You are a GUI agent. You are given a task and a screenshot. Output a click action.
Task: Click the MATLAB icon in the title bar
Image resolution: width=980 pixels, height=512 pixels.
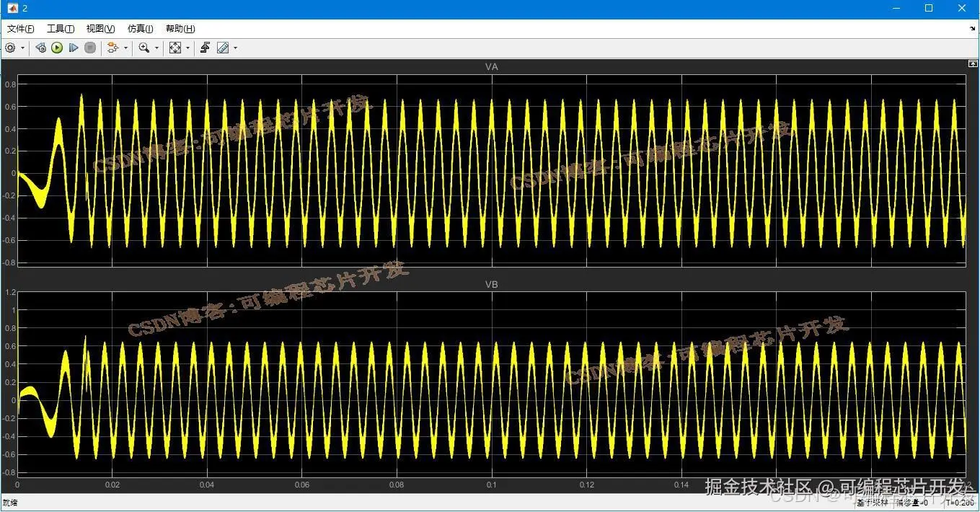pyautogui.click(x=12, y=8)
